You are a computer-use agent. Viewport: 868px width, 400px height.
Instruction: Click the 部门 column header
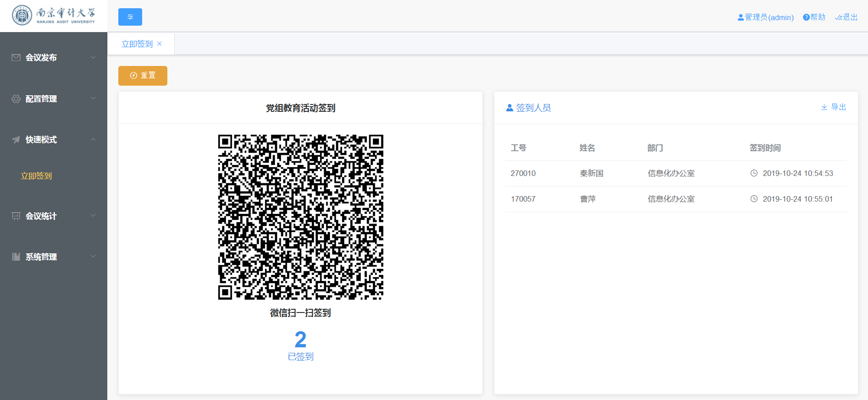pyautogui.click(x=655, y=148)
